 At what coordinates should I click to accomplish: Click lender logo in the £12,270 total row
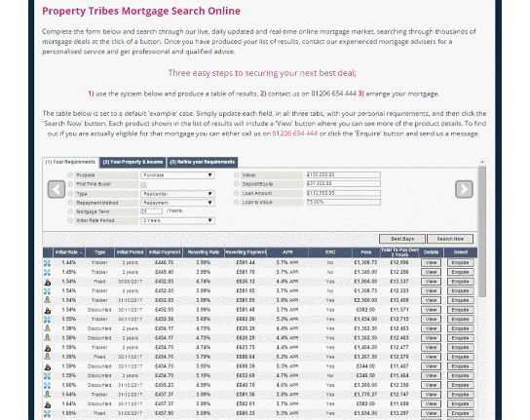point(48,357)
